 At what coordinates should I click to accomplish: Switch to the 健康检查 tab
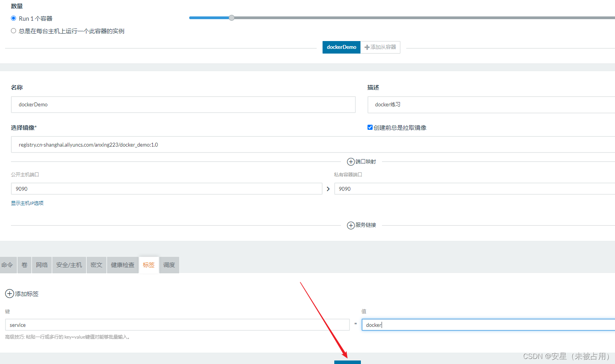tap(123, 265)
